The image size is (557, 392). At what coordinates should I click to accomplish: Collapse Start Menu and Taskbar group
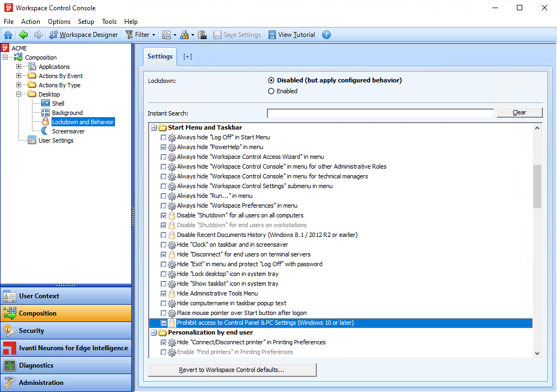154,127
